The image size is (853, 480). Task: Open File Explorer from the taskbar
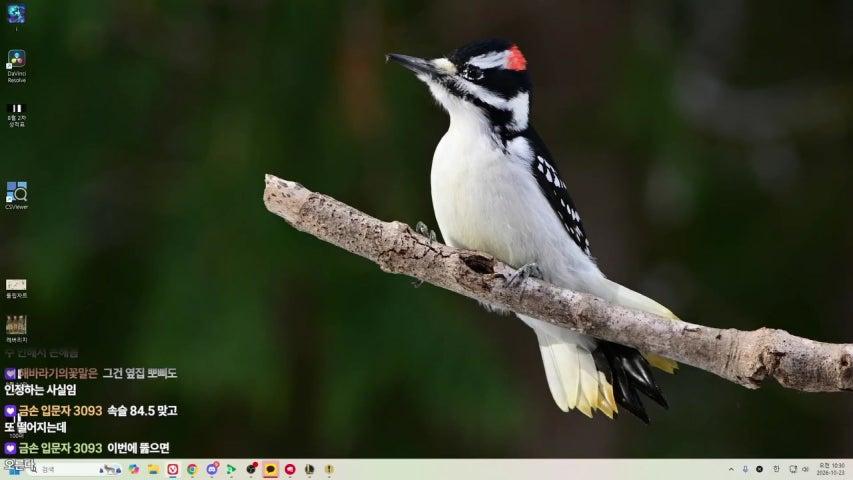click(153, 469)
